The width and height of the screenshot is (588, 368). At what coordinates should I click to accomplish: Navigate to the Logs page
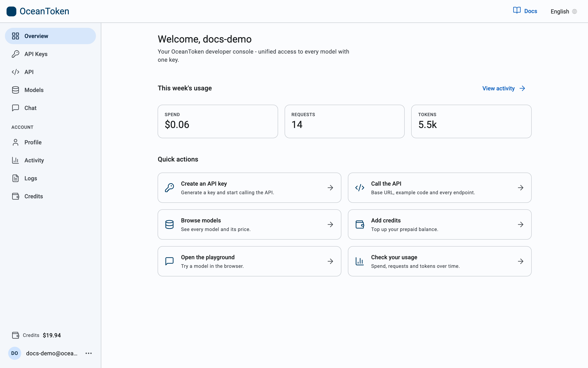coord(50,178)
